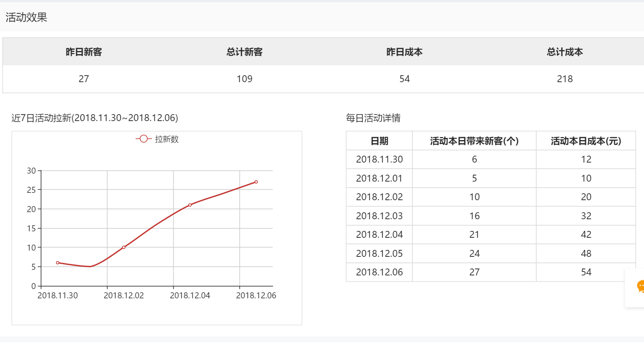This screenshot has width=644, height=342.
Task: Click the y-axis label 25 on chart
Action: coord(32,190)
